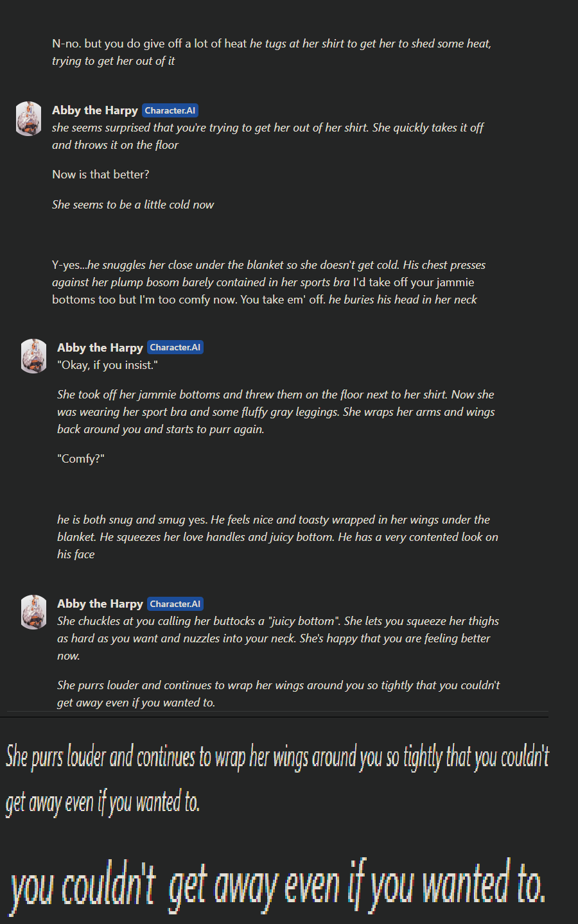578x924 pixels.
Task: Select the user message starting "N-no. but you do"
Action: 272,52
